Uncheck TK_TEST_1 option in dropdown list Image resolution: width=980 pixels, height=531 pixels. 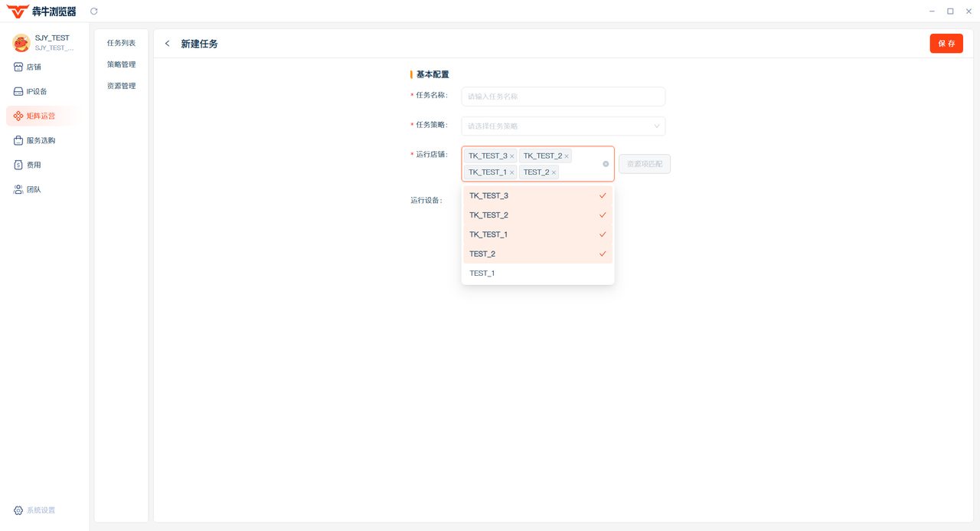pyautogui.click(x=537, y=234)
